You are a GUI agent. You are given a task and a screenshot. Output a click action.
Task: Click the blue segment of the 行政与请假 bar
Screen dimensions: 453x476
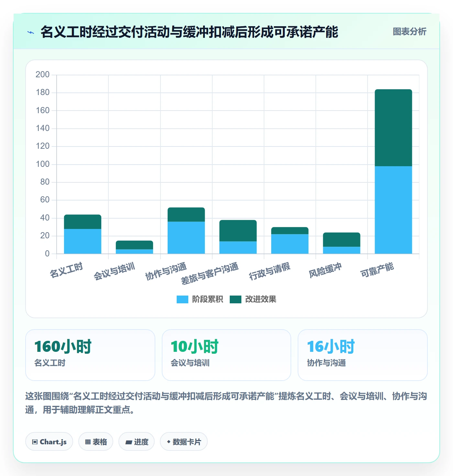click(290, 244)
